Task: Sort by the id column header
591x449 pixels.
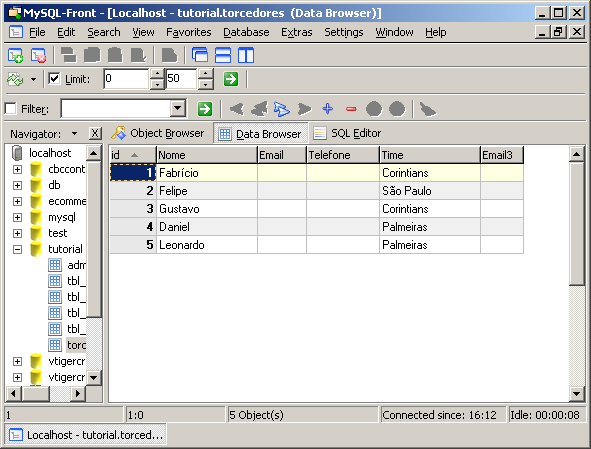Action: pyautogui.click(x=133, y=155)
